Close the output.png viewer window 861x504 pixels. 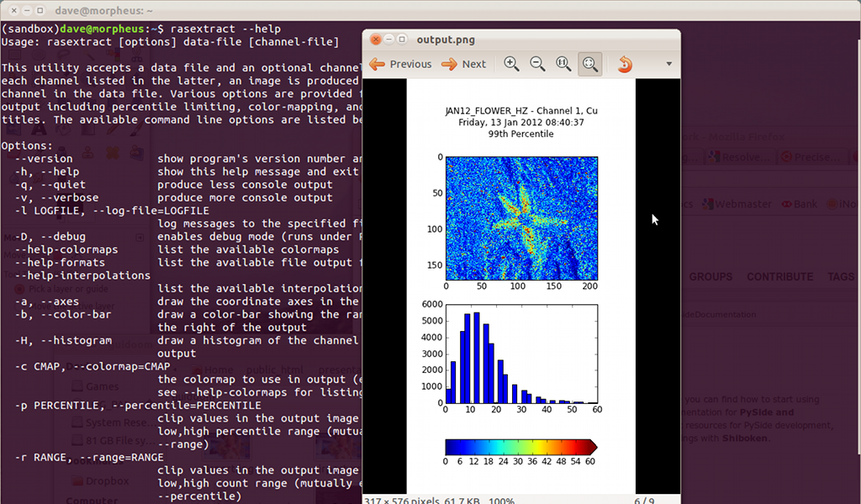[376, 39]
